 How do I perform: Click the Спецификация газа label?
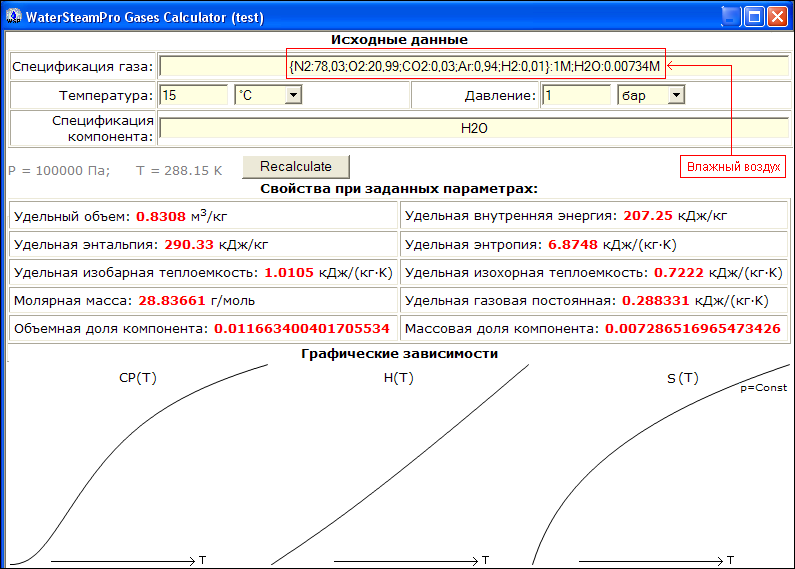(x=82, y=66)
